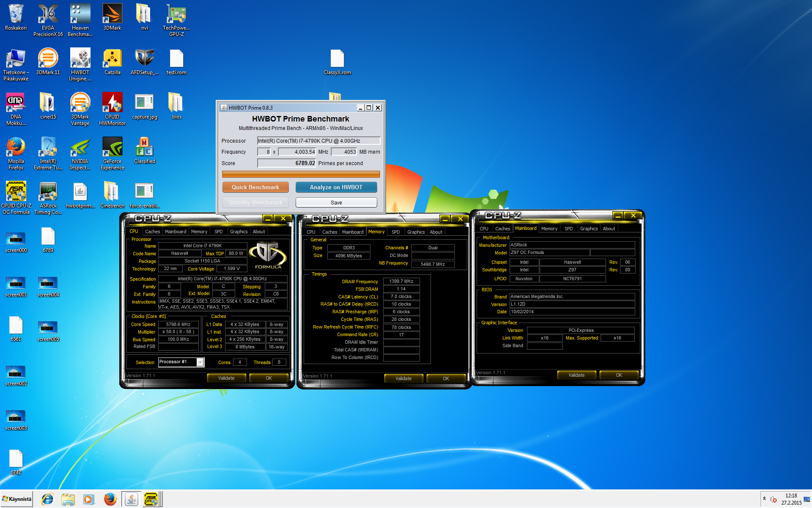Switch to the Java HWBOT taskbar item
Screen dimensions: 812x508
click(x=131, y=499)
